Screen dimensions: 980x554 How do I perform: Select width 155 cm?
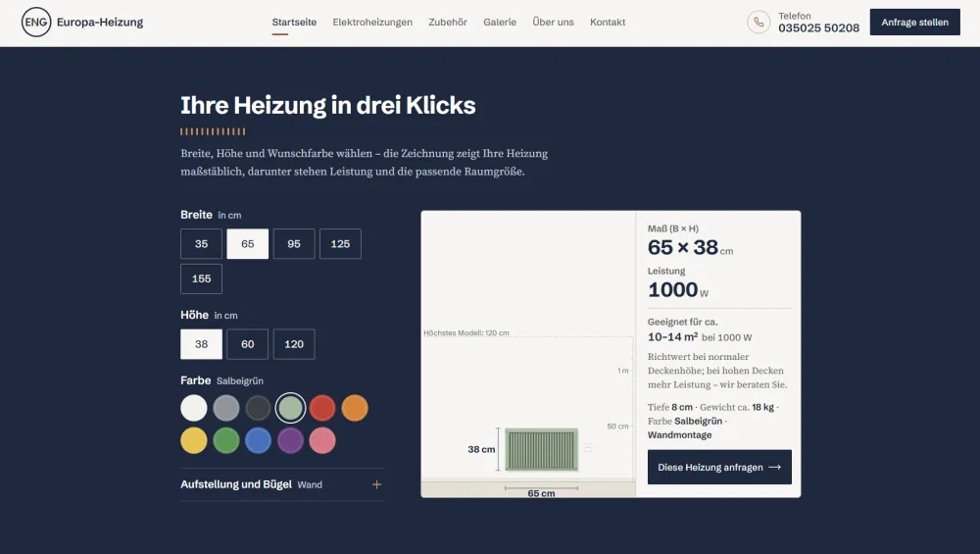[201, 278]
